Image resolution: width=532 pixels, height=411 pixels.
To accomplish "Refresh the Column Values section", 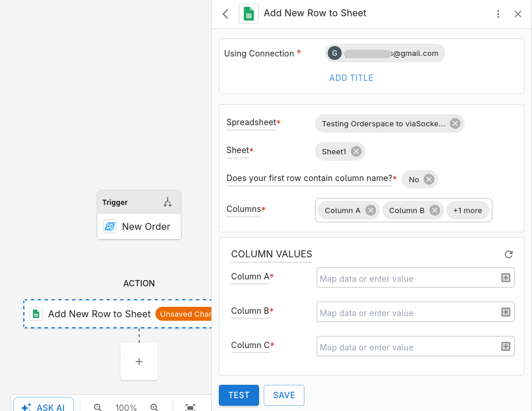I will (x=508, y=254).
